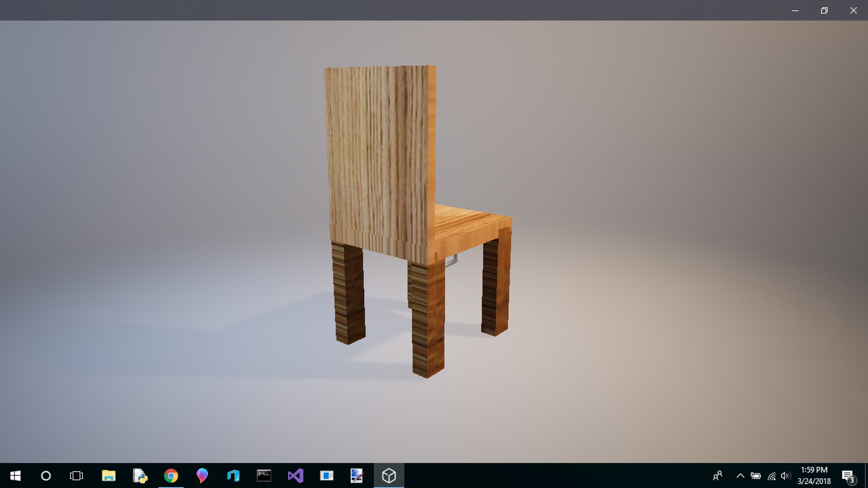
Task: Restore down the 3D viewer window
Action: [x=824, y=10]
